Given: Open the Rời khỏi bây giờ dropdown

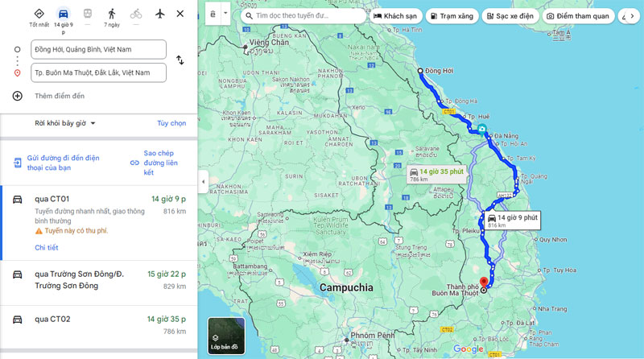Looking at the screenshot, I should coord(65,123).
